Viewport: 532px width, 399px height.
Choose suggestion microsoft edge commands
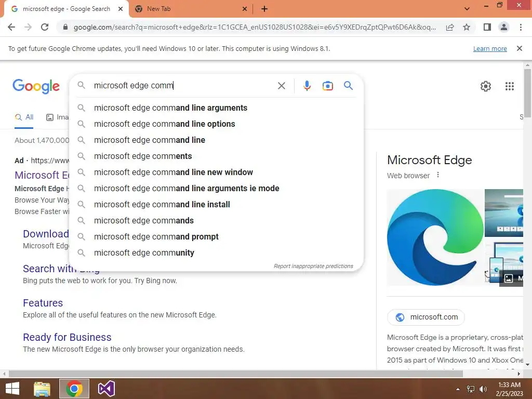click(x=216, y=220)
